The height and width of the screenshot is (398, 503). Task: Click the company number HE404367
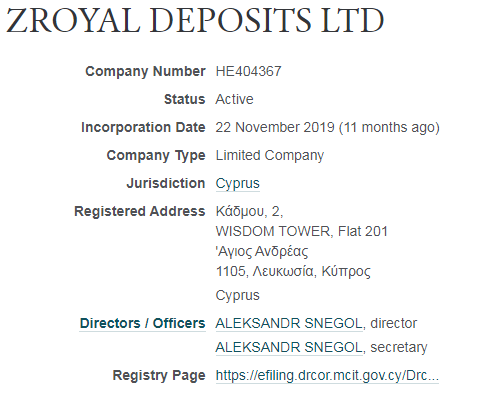pyautogui.click(x=248, y=71)
